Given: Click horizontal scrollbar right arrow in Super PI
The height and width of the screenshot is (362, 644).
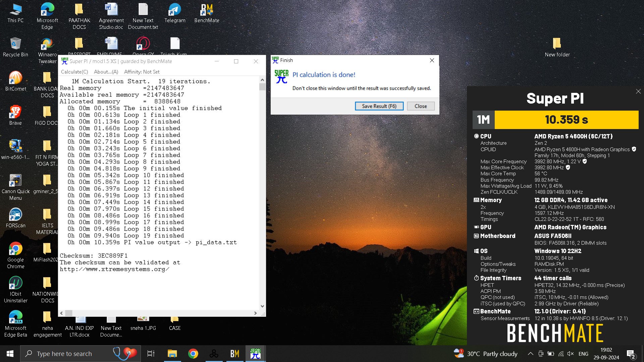Looking at the screenshot, I should pyautogui.click(x=255, y=313).
